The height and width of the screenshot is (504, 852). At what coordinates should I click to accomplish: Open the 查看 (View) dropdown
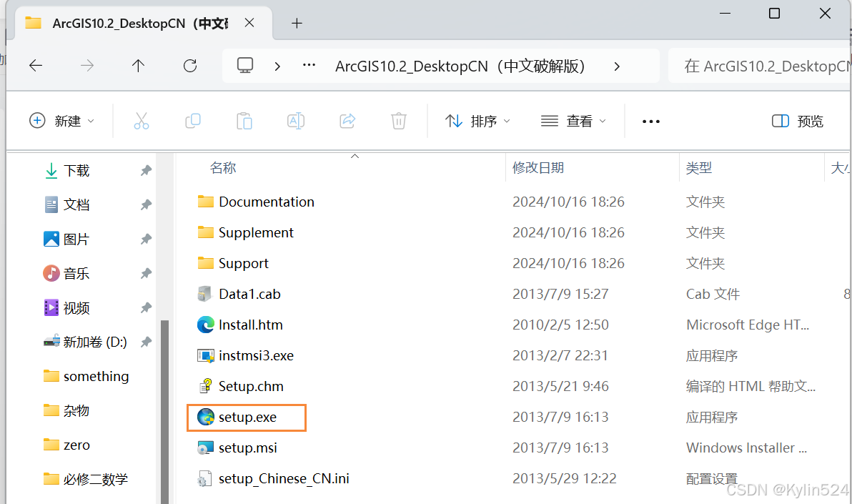573,121
